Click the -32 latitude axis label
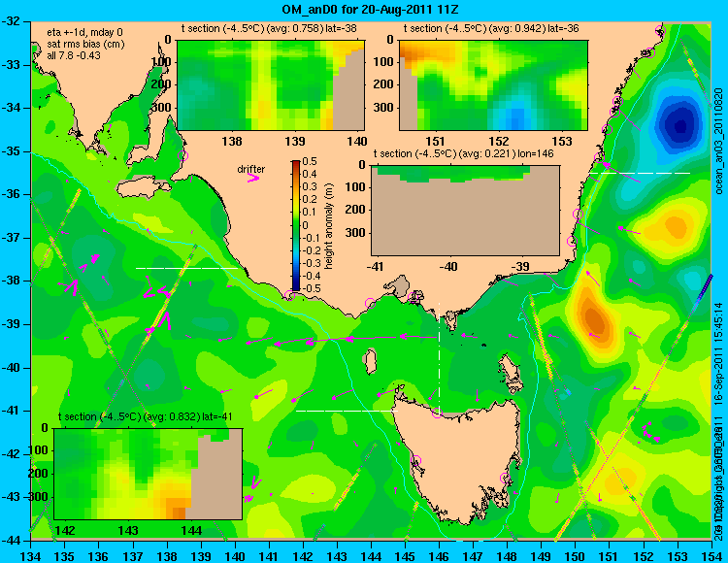Image resolution: width=728 pixels, height=563 pixels. click(11, 21)
